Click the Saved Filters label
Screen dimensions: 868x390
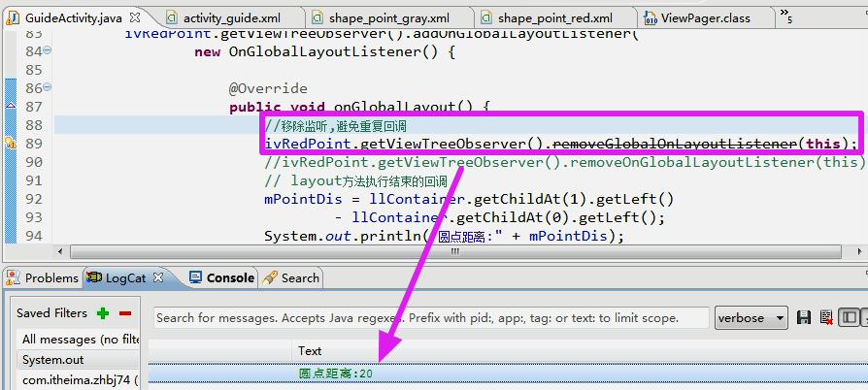[52, 313]
